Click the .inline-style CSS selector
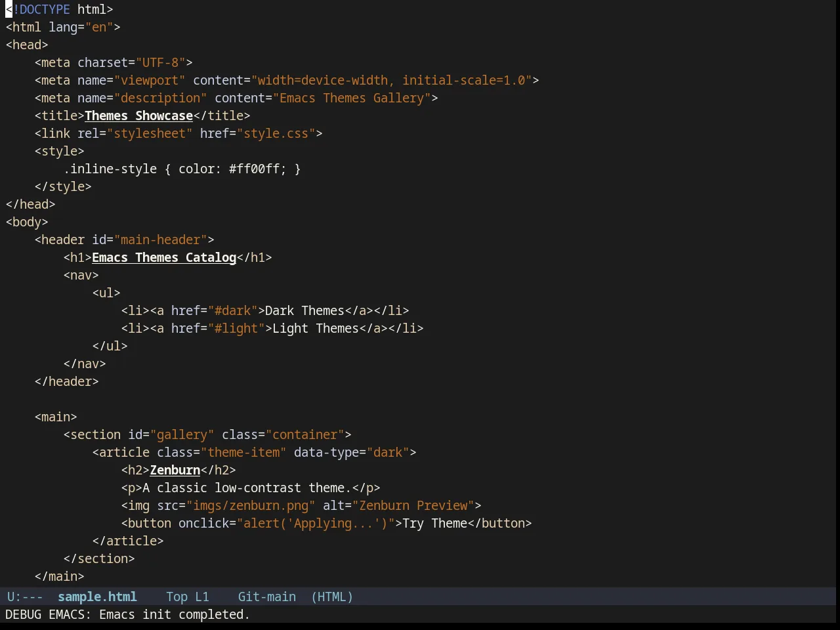Viewport: 840px width, 630px height. (110, 169)
